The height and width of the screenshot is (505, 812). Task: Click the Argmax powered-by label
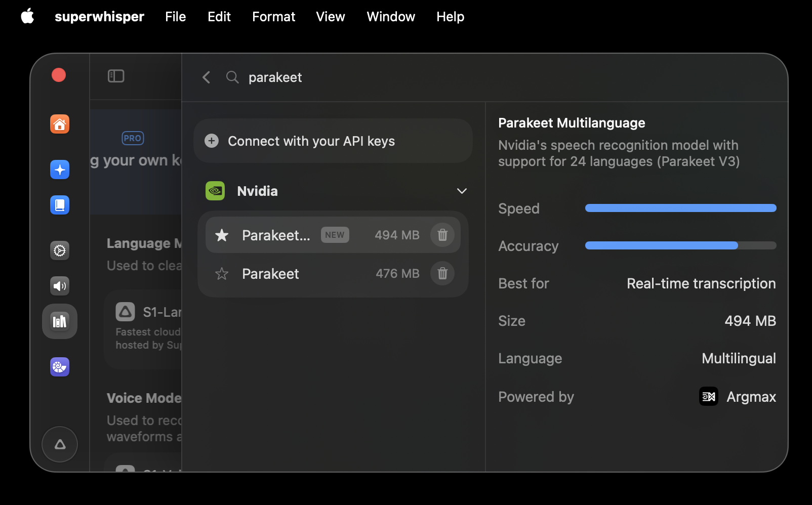coord(751,397)
